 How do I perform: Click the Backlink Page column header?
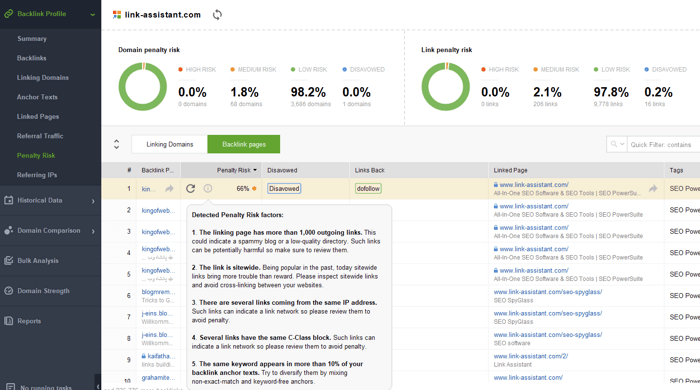tap(158, 170)
